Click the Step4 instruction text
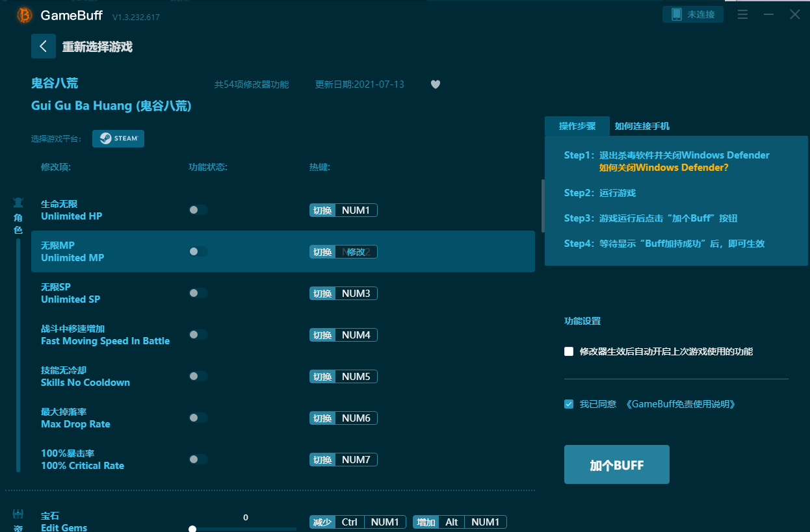The height and width of the screenshot is (532, 810). pos(664,244)
